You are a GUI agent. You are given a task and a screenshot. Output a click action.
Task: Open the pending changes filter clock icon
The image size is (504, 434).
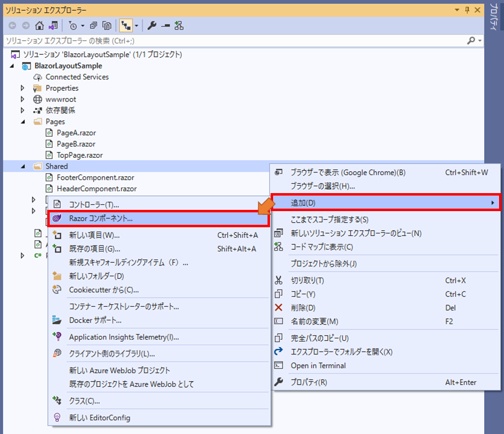(73, 25)
